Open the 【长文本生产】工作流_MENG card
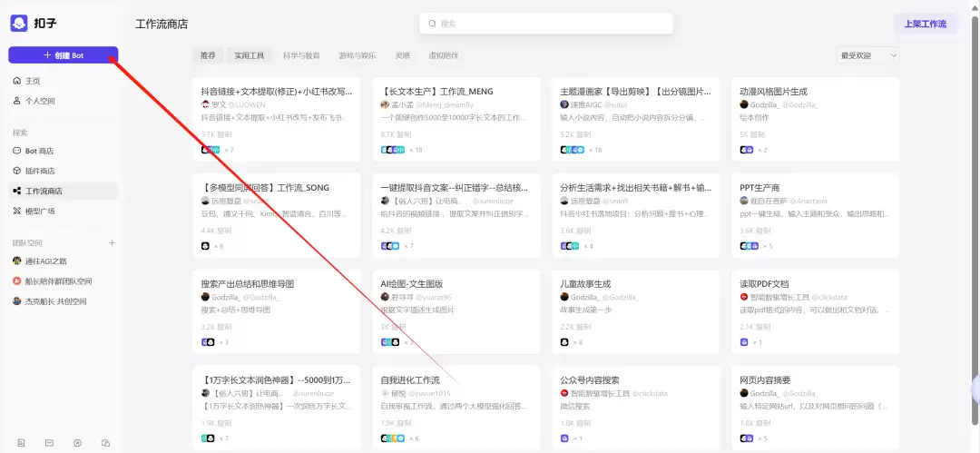 click(x=456, y=120)
